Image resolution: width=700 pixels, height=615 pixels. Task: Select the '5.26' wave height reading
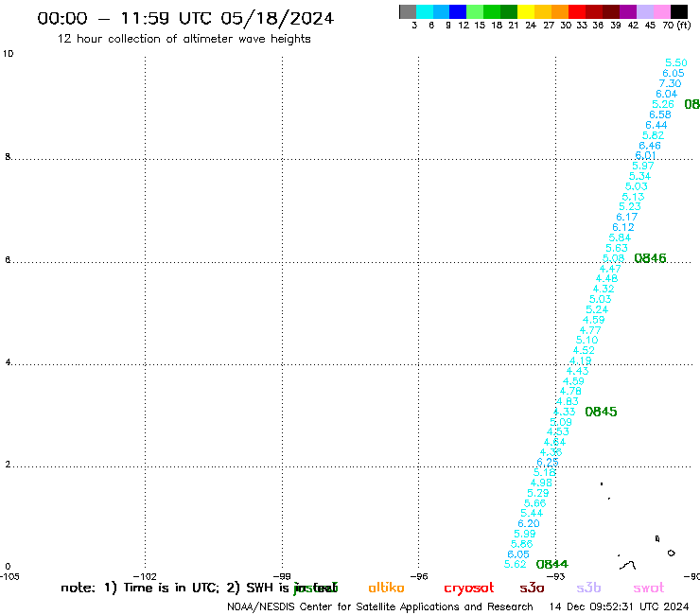(x=663, y=104)
